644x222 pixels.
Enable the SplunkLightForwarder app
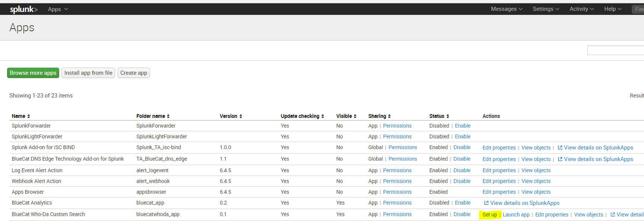[x=463, y=136]
